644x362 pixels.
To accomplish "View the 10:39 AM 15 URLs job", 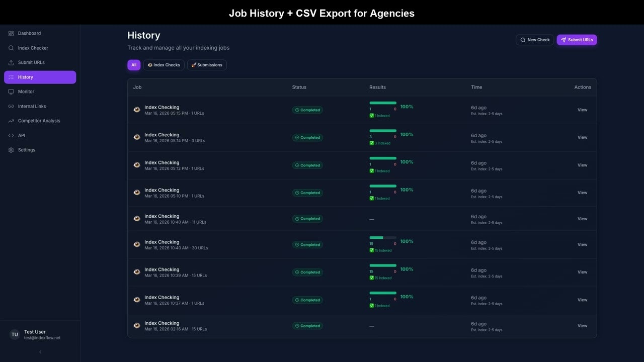I will pyautogui.click(x=582, y=273).
